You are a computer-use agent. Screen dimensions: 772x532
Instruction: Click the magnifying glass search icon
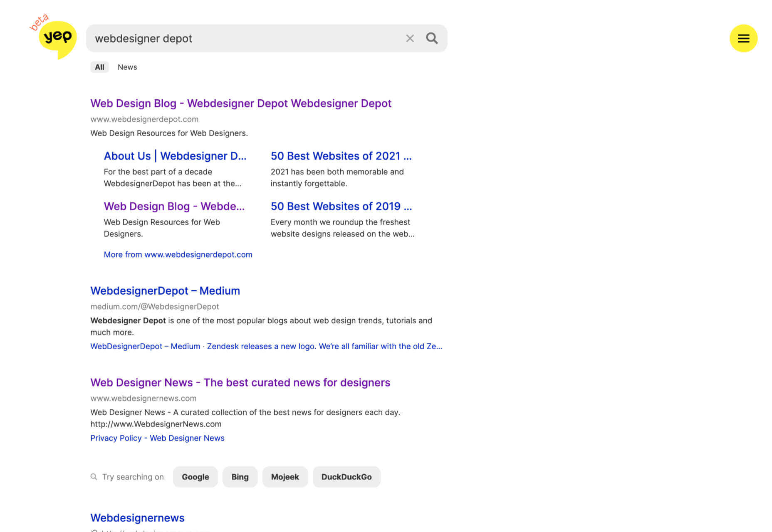pos(432,38)
